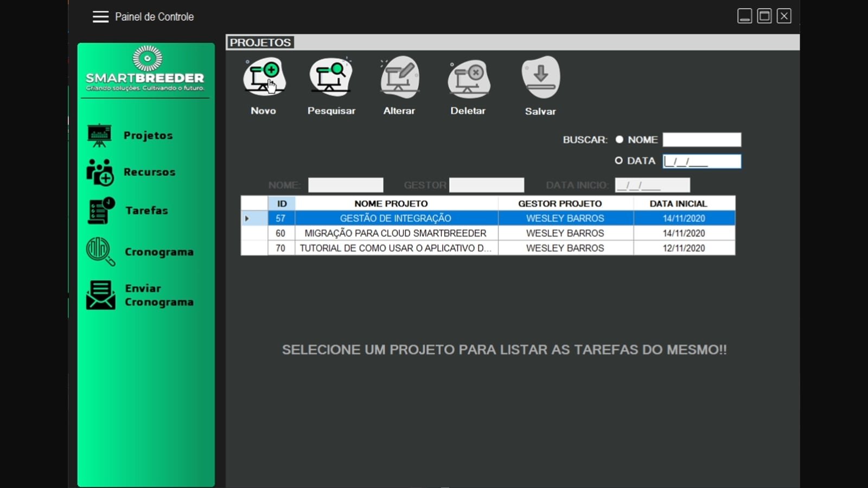Screen dimensions: 868x488
Task: Minimize the Painel de Controle window
Action: point(745,16)
